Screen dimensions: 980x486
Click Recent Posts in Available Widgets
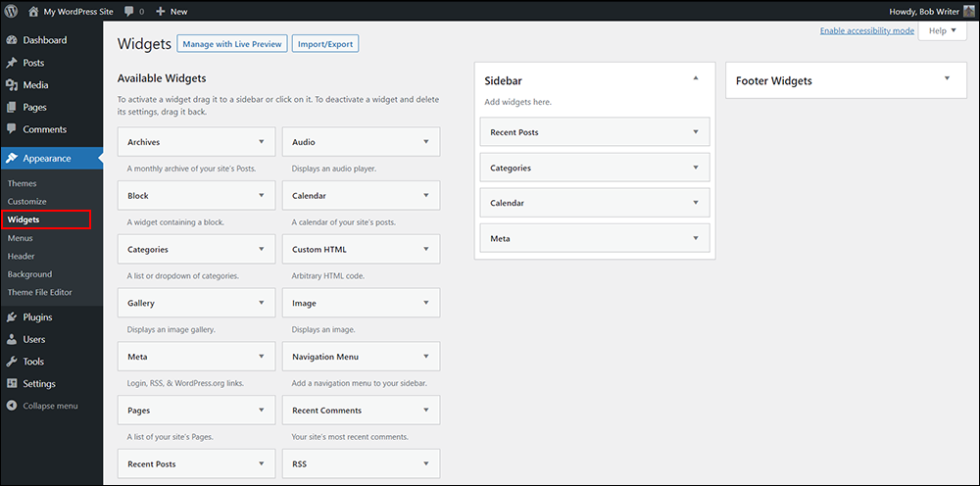(196, 463)
